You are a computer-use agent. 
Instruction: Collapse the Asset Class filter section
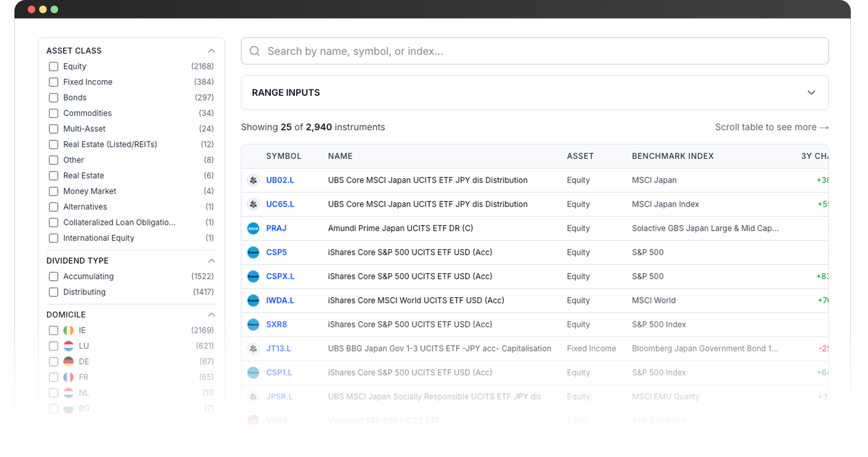point(211,51)
